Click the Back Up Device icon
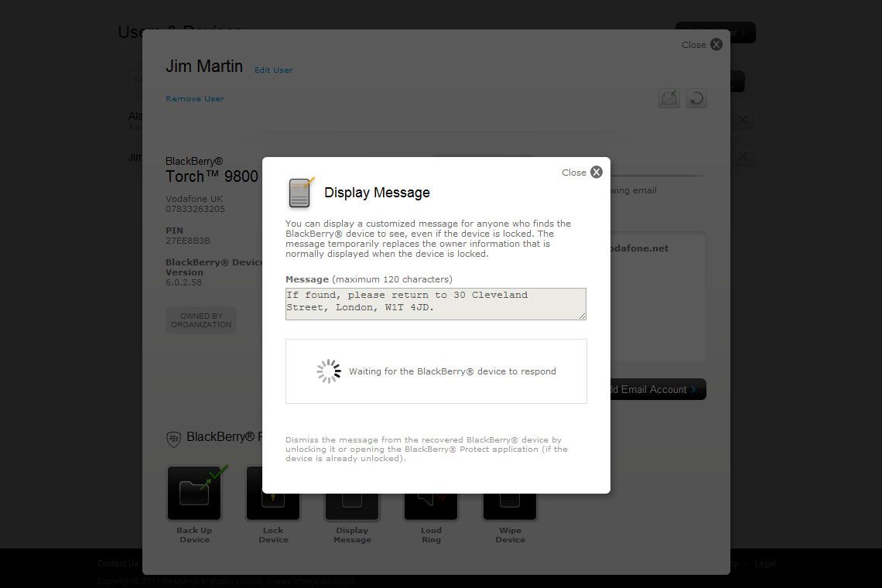Image resolution: width=882 pixels, height=588 pixels. 194,493
